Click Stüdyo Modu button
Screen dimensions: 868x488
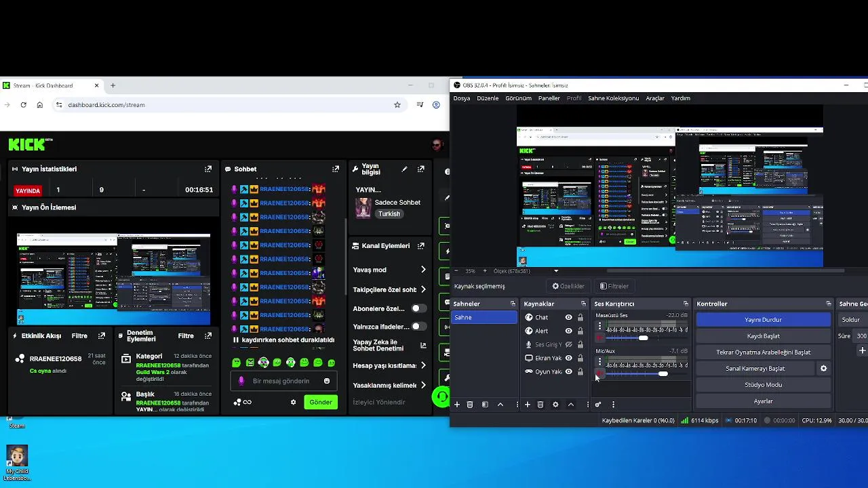(764, 385)
